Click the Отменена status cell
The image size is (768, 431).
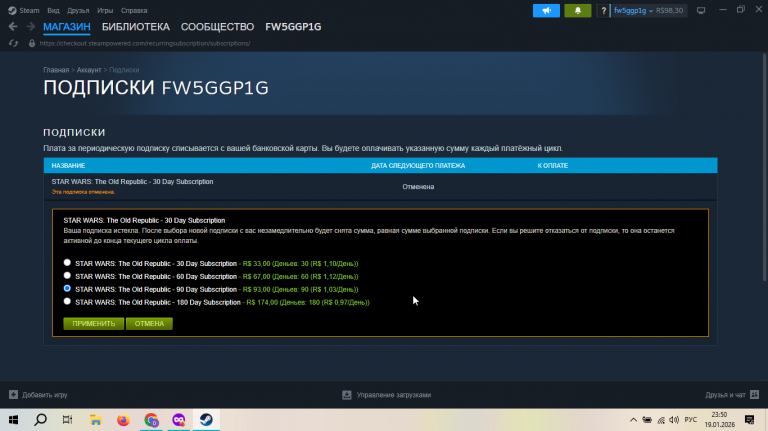[x=418, y=187]
